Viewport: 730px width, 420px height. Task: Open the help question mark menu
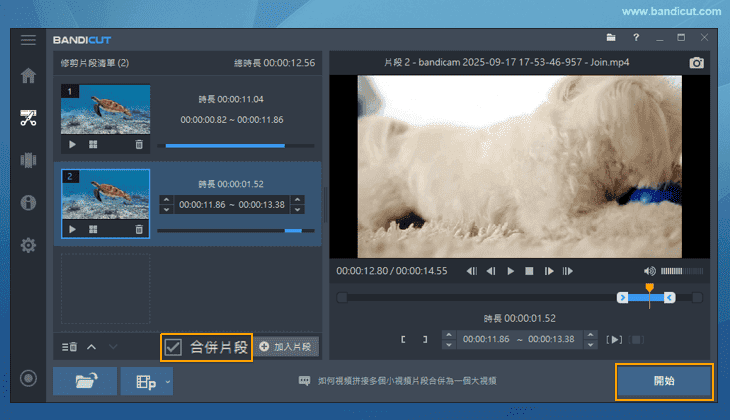(x=632, y=38)
